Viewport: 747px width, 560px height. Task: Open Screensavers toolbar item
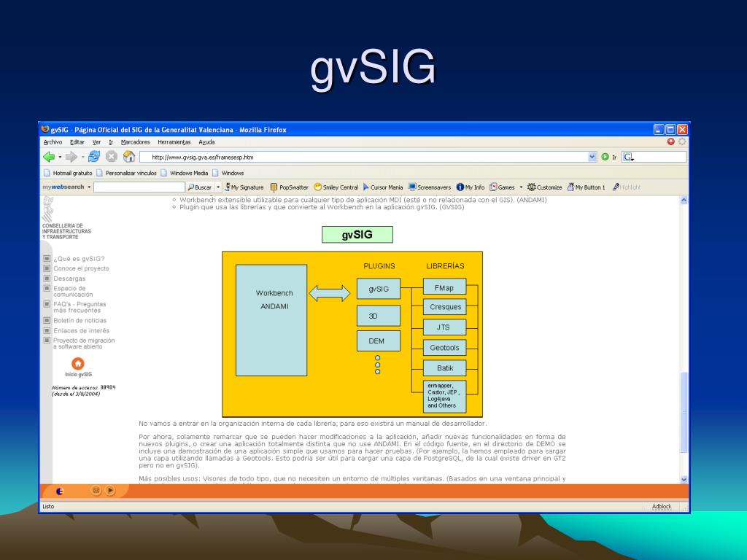click(429, 187)
